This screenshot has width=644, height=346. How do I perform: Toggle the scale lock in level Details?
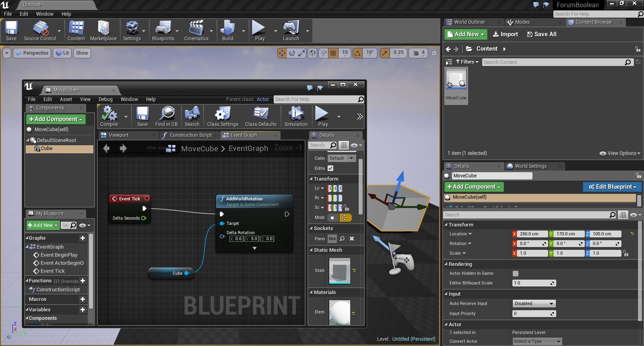click(x=625, y=253)
